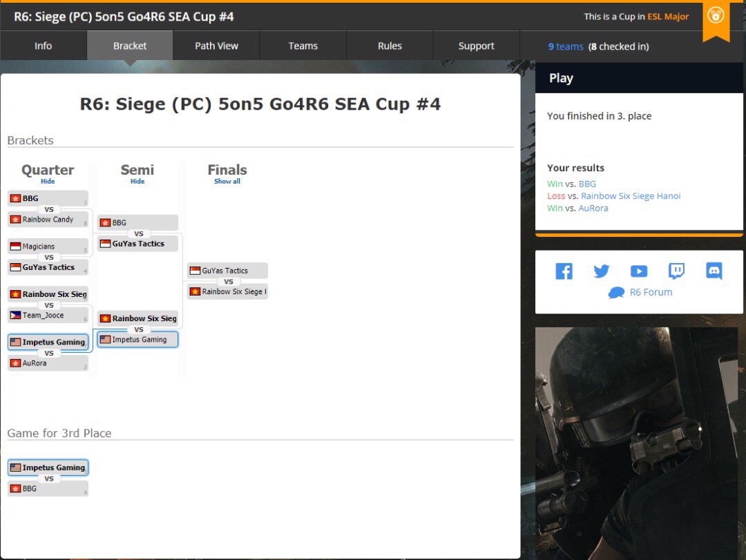Select AuRora in Quarter bracket
The image size is (746, 560).
click(x=48, y=363)
